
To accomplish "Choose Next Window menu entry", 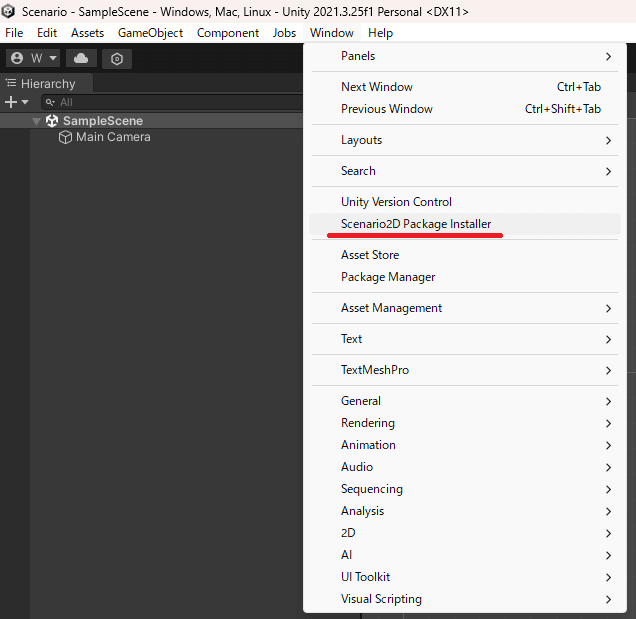I will click(465, 87).
